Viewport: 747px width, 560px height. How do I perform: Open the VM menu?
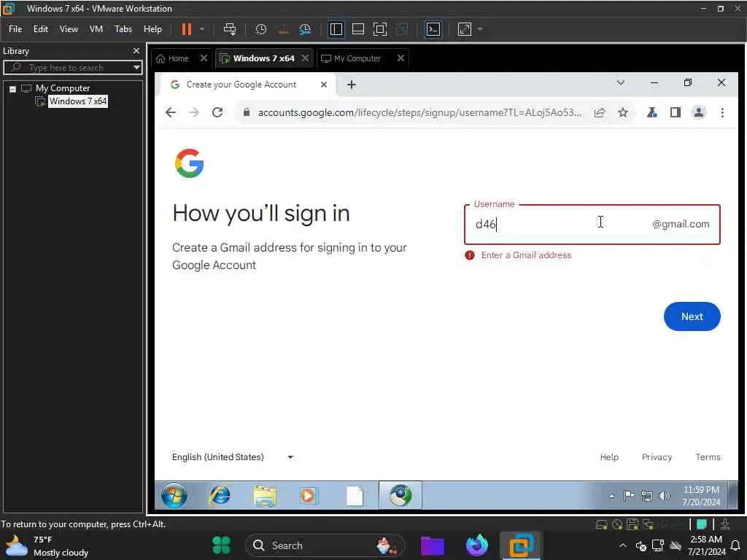coord(96,29)
